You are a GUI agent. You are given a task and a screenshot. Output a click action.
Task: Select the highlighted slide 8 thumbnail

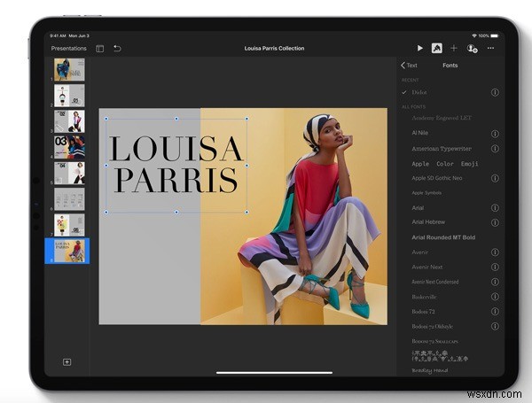pyautogui.click(x=69, y=251)
